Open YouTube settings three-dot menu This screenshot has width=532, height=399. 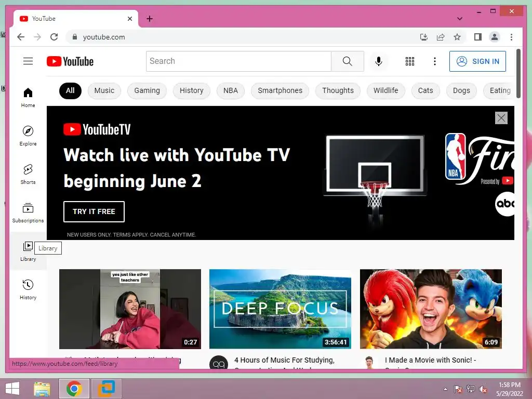(435, 61)
